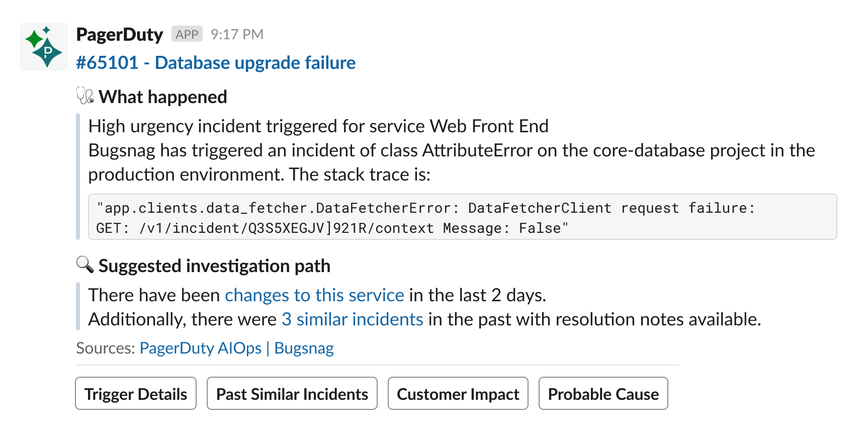Click inside the stack trace code block
Image resolution: width=868 pixels, height=429 pixels.
(462, 217)
